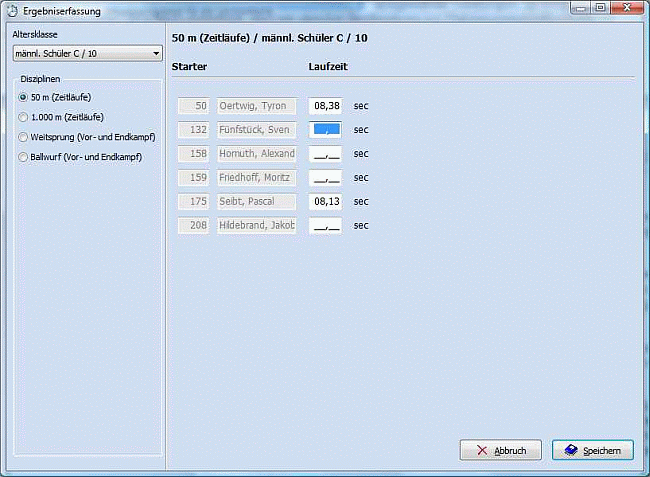Click Laufzeit field for Homuth, Alexander
Image resolution: width=650 pixels, height=477 pixels.
tap(325, 154)
